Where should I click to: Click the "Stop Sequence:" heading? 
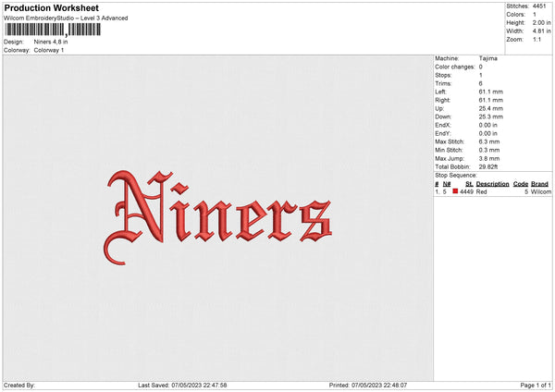click(x=456, y=176)
